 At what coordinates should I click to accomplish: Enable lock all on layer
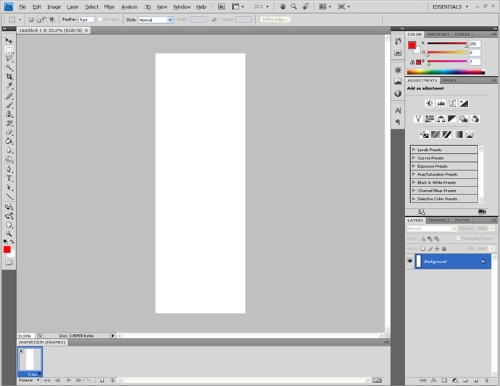(444, 249)
